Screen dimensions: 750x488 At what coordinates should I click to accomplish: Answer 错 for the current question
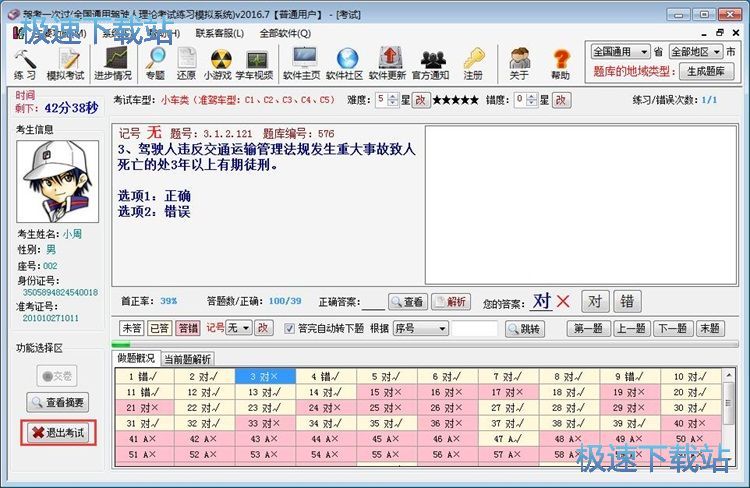[627, 302]
